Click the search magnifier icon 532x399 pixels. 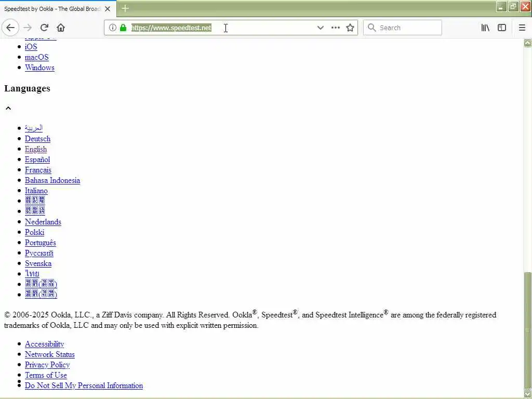pyautogui.click(x=371, y=28)
